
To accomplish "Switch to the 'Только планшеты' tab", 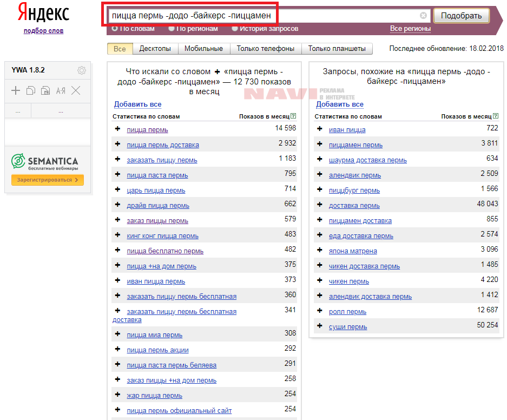I will 337,49.
